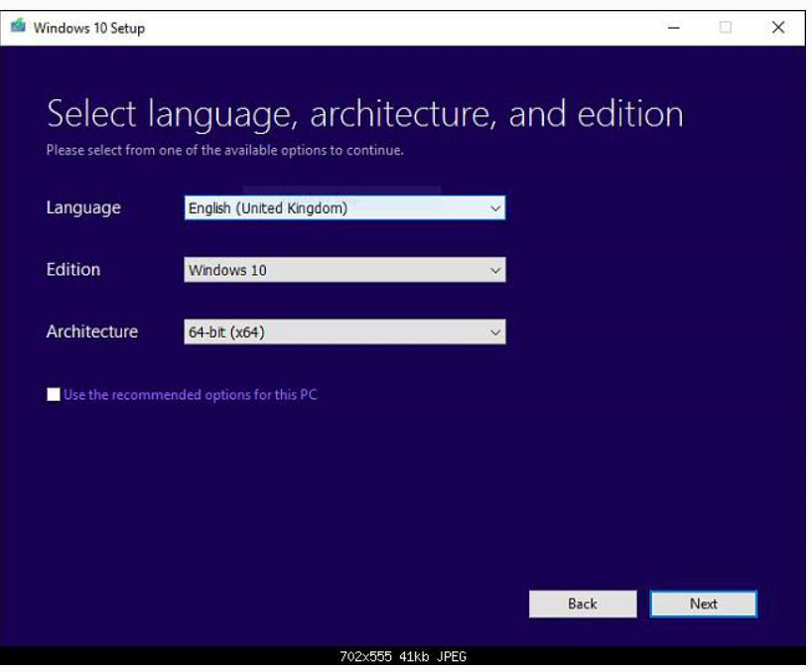Open the Language dropdown showing English (United Kingdom)

click(344, 207)
